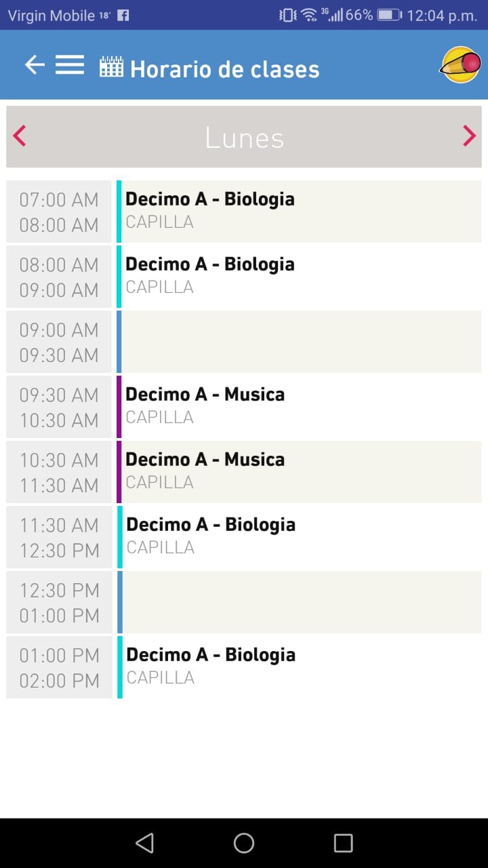Screen dimensions: 488x868
Task: Open the 10:30 AM Musica class
Action: 298,471
